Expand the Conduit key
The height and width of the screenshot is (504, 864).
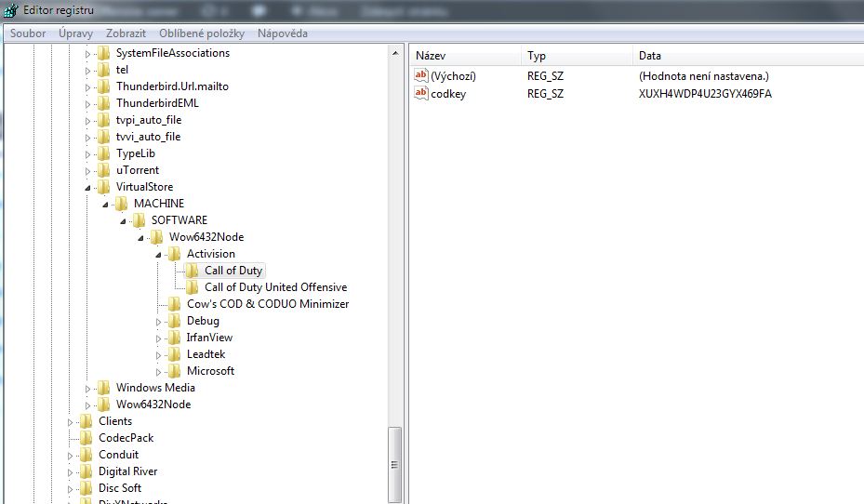(70, 456)
